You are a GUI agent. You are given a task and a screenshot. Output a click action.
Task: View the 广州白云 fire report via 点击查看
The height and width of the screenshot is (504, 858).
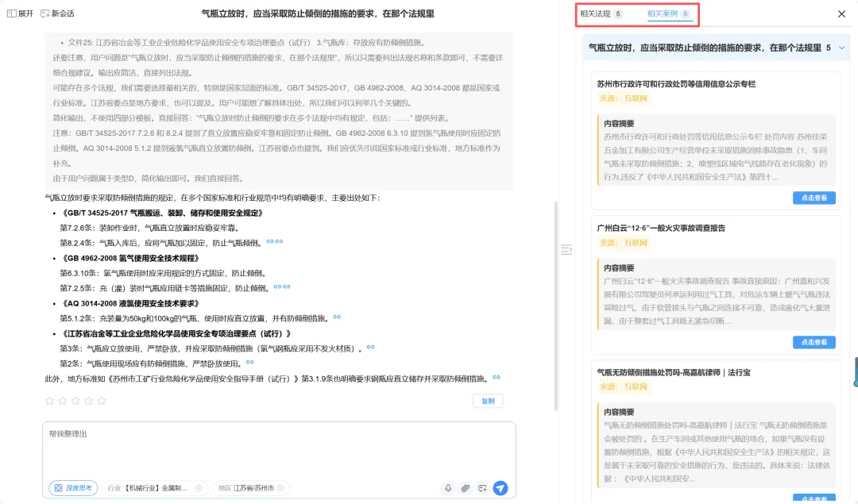(814, 342)
